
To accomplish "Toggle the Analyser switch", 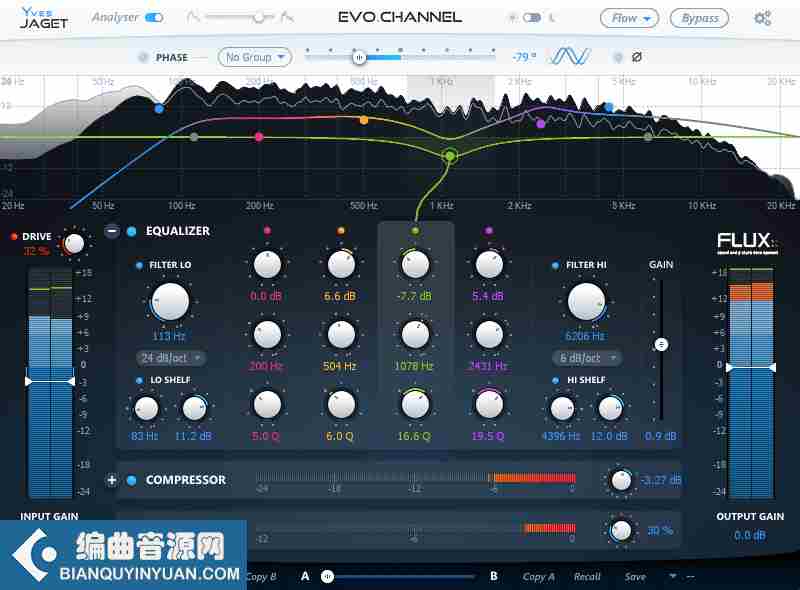I will click(154, 18).
